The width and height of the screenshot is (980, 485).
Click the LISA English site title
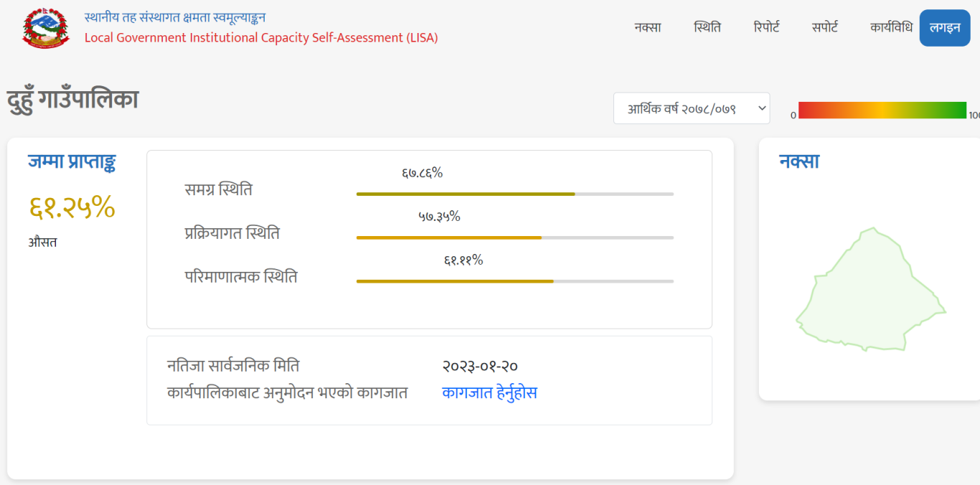(x=261, y=38)
